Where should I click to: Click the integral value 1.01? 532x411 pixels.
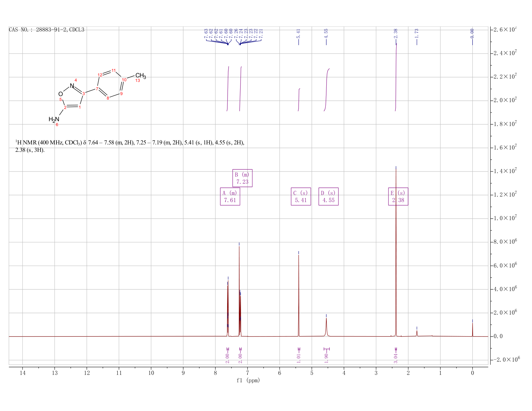[x=299, y=358]
